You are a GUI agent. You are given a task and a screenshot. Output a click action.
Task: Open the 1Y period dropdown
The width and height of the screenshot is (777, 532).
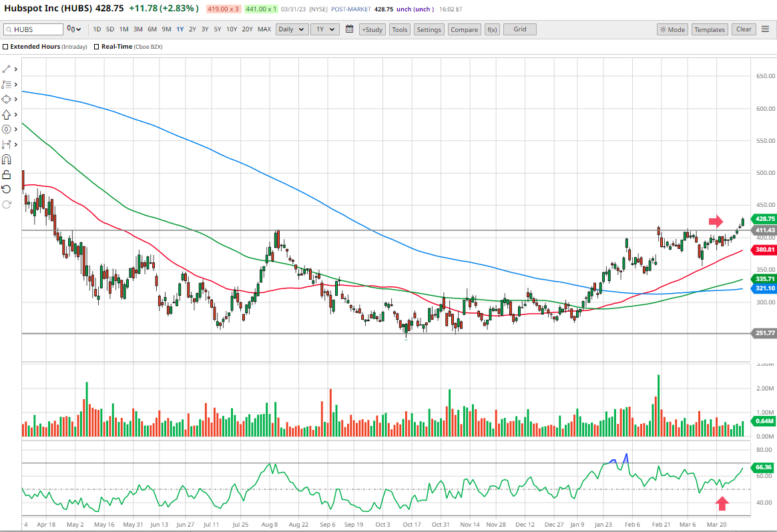(x=324, y=29)
